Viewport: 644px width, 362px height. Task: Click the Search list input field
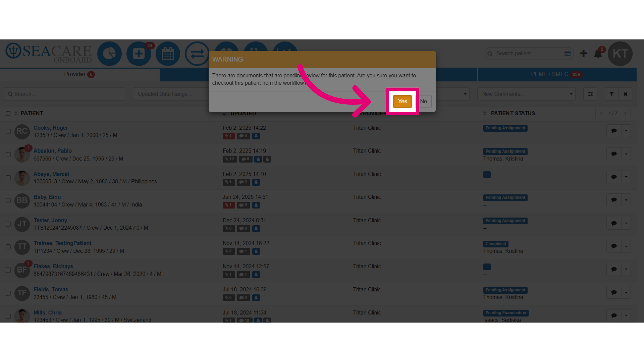point(65,94)
